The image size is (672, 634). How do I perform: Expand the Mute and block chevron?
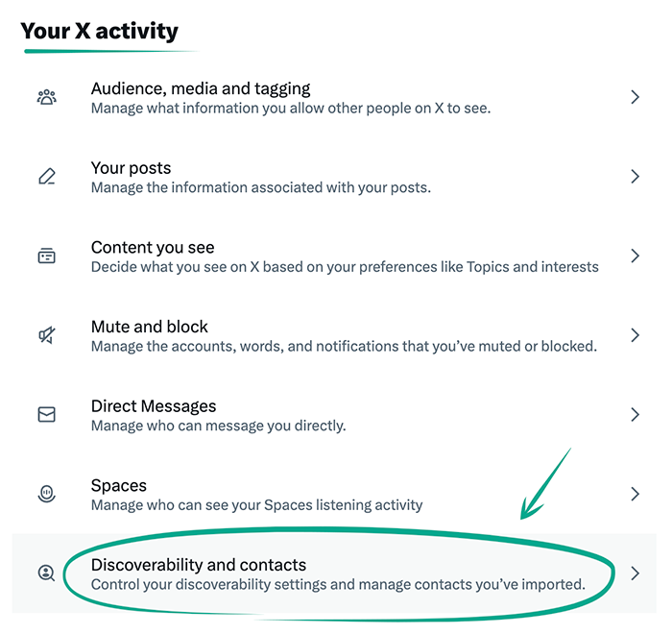(x=635, y=335)
